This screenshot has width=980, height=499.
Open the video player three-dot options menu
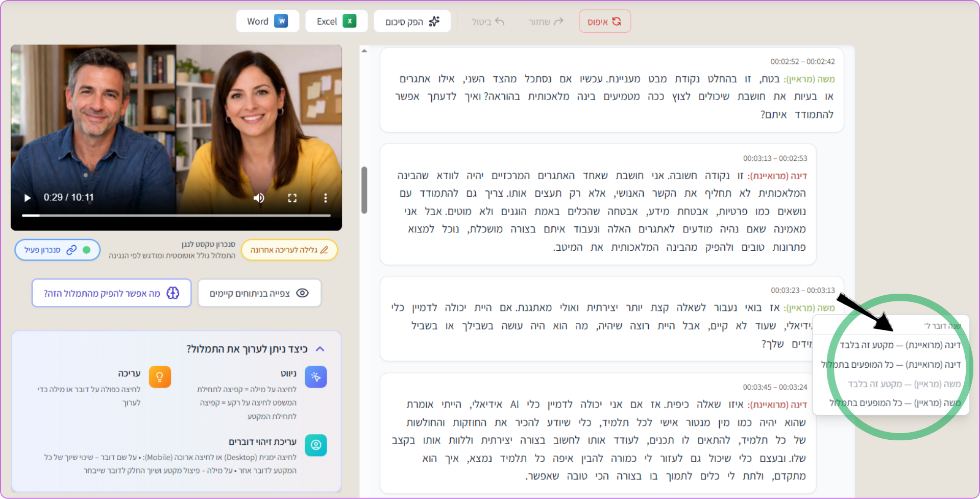point(325,198)
